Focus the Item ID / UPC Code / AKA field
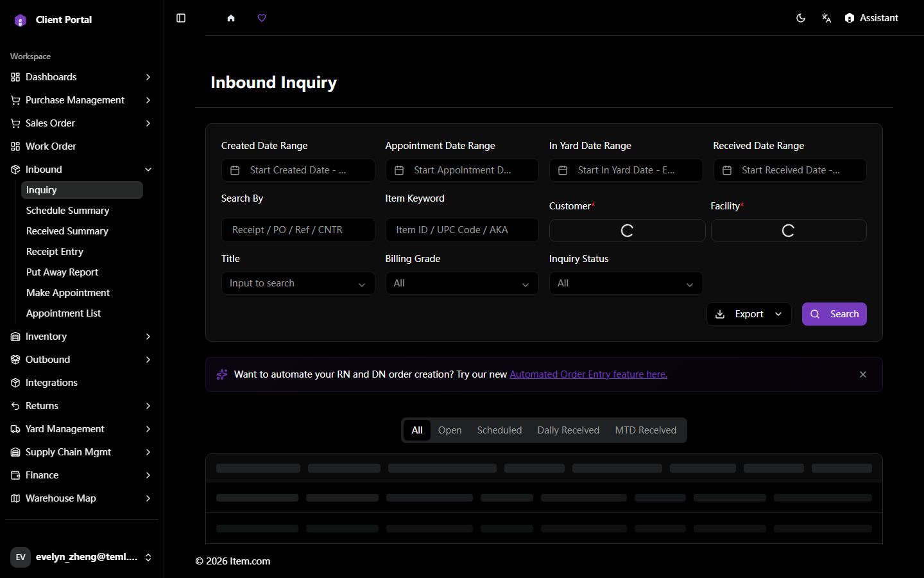Viewport: 924px width, 578px height. coord(462,230)
